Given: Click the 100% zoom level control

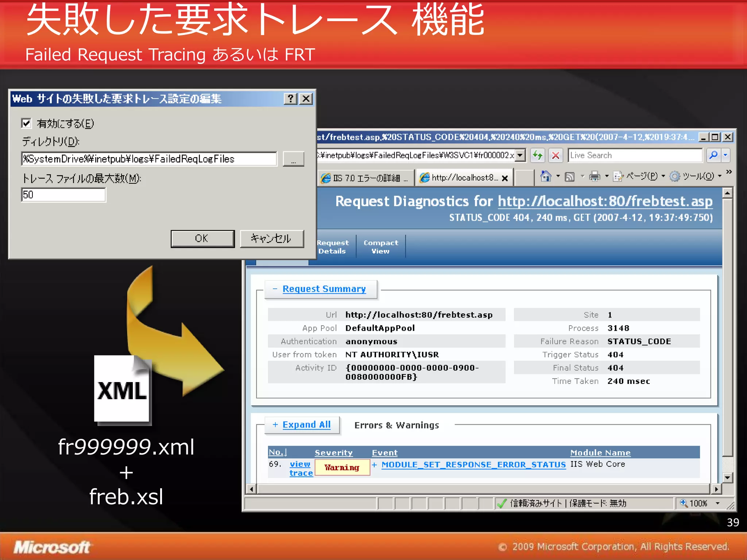Looking at the screenshot, I should [694, 503].
